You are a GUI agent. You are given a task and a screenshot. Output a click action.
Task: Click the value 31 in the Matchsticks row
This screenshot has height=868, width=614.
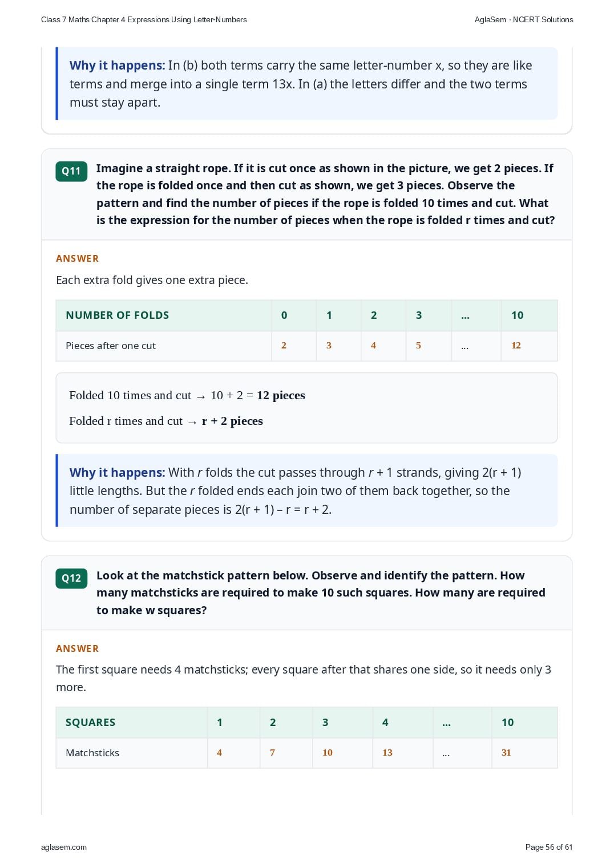coord(506,753)
